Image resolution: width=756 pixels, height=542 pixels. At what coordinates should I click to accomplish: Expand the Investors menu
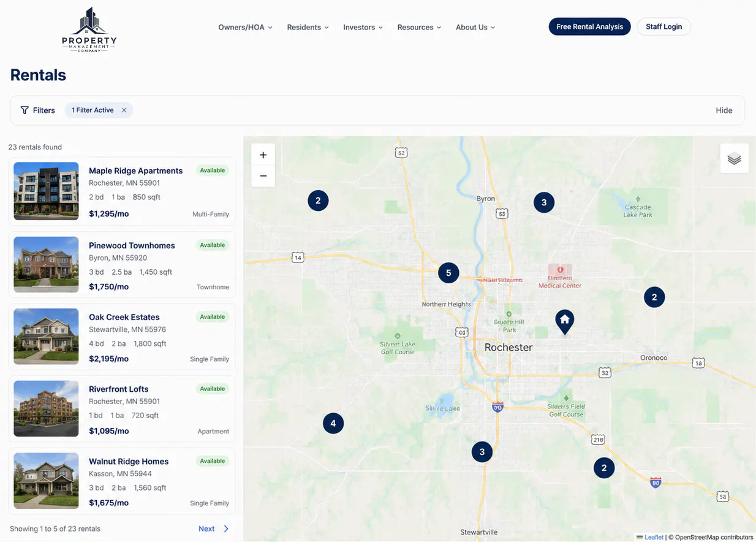[363, 27]
